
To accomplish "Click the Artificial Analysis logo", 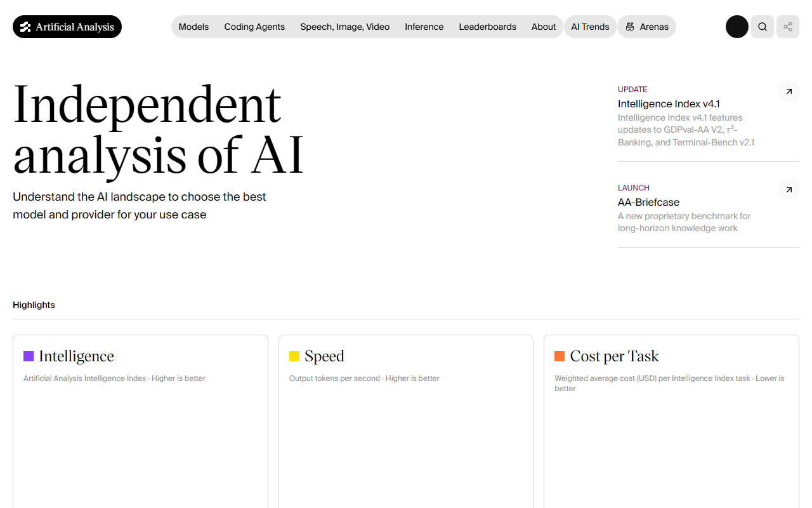I will (67, 27).
